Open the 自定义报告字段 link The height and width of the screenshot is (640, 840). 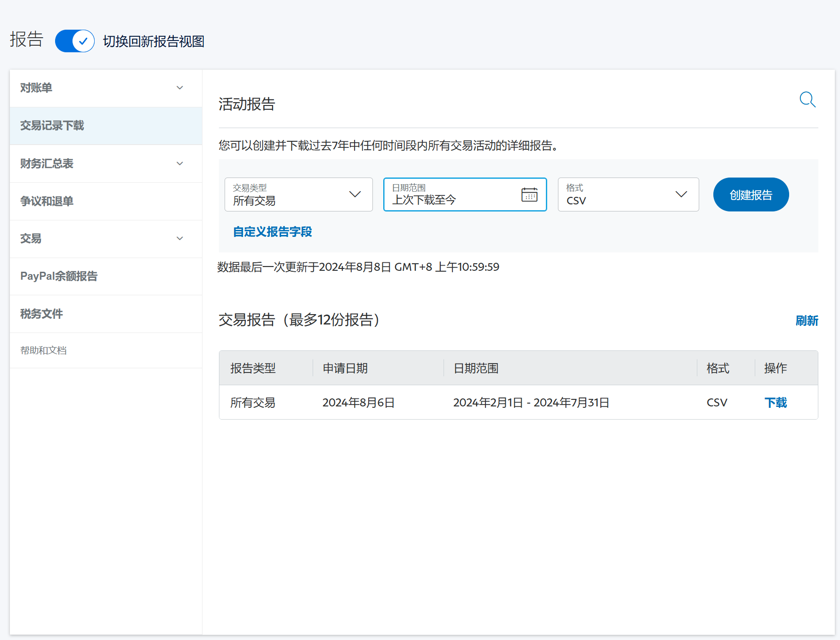coord(273,232)
